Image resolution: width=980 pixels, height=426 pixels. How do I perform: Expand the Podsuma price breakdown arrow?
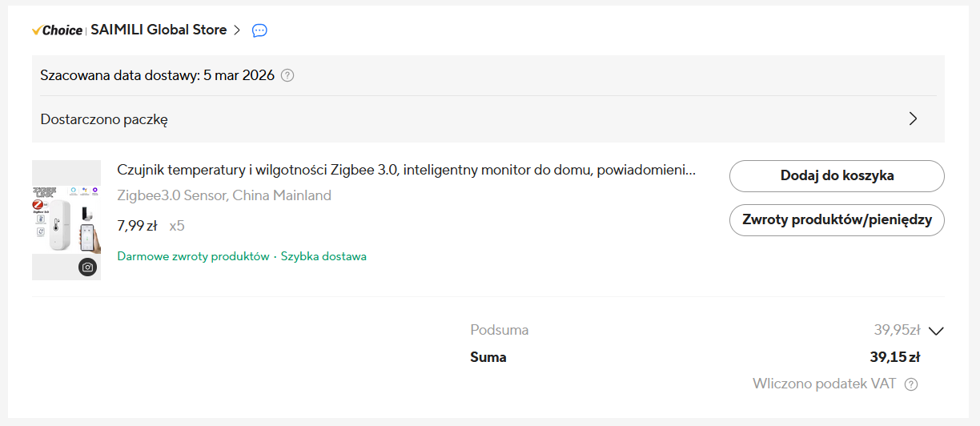tap(938, 331)
